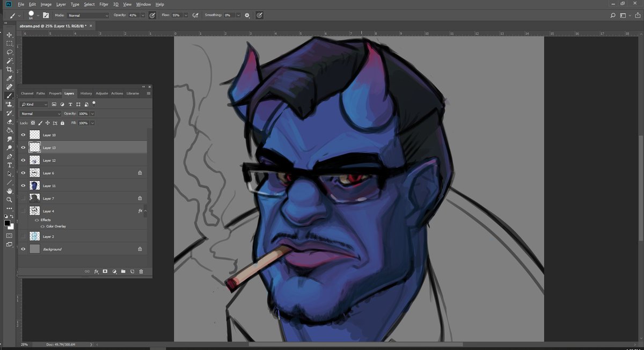
Task: Select the Move tool
Action: [9, 35]
